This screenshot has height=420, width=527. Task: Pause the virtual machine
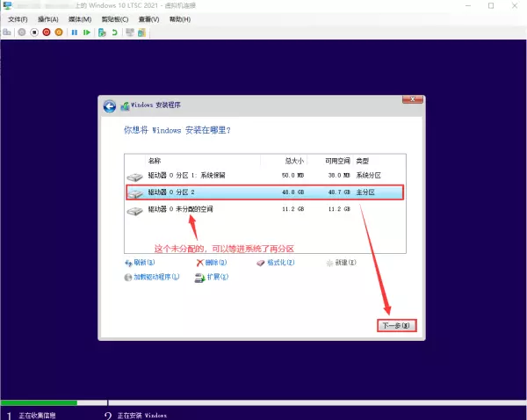75,33
